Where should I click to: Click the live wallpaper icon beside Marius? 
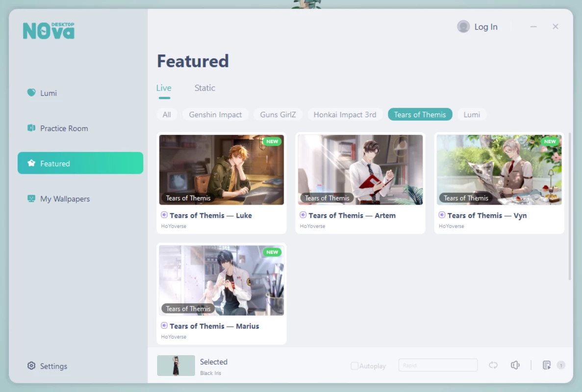tap(164, 325)
